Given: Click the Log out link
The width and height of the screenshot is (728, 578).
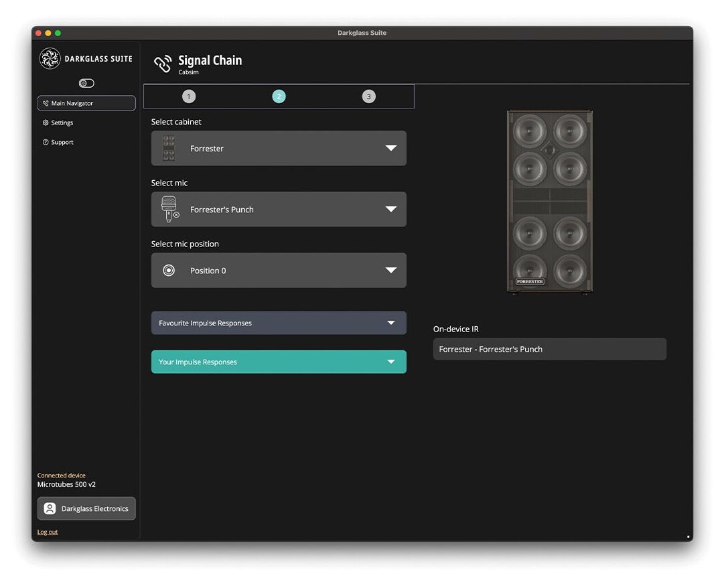Looking at the screenshot, I should (48, 532).
